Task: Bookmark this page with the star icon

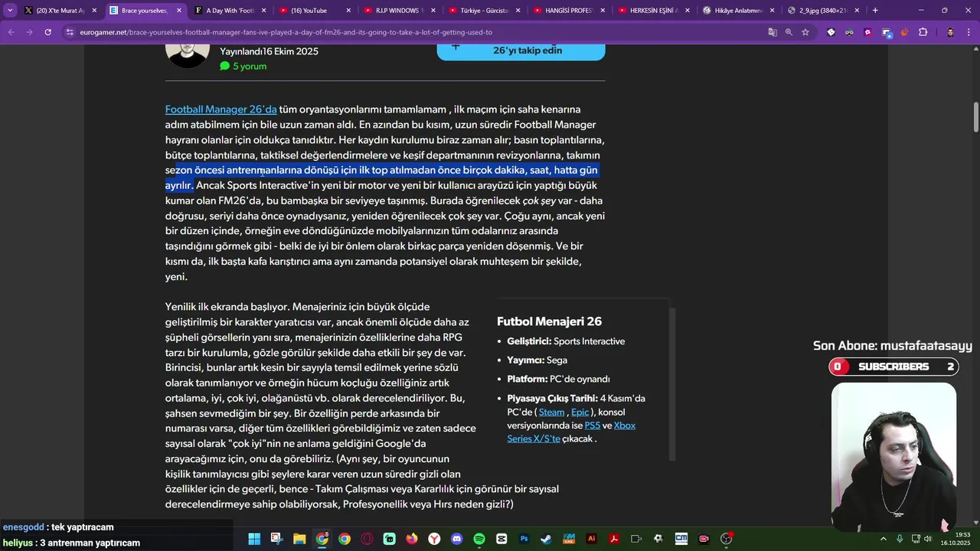Action: tap(805, 32)
